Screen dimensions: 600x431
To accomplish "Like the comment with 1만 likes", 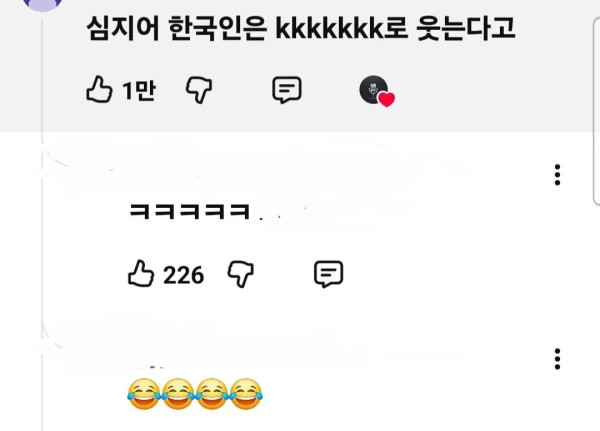I will (99, 89).
